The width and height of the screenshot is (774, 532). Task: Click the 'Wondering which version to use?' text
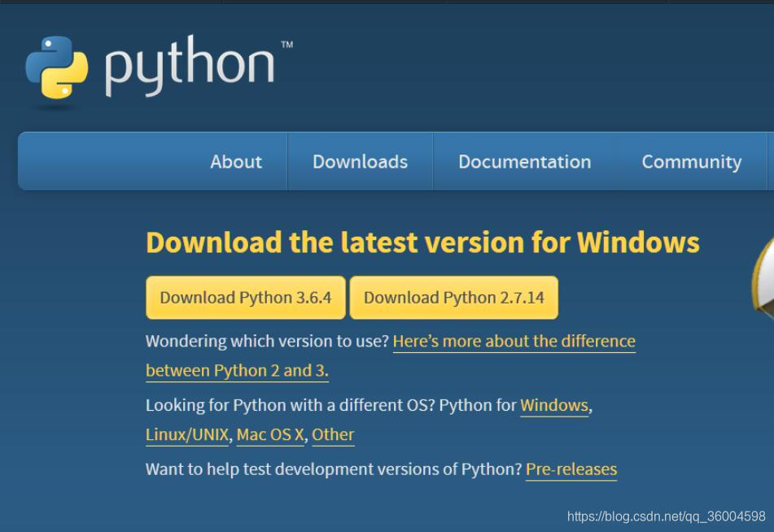268,342
